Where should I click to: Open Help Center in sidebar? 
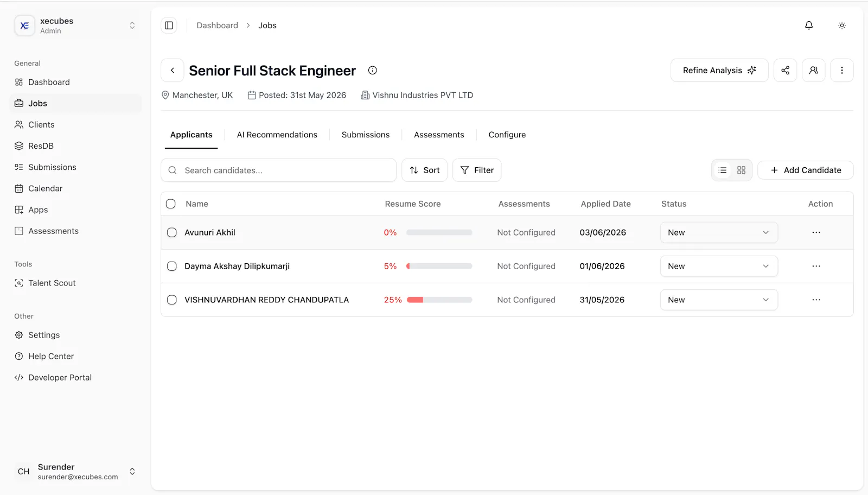75,357
